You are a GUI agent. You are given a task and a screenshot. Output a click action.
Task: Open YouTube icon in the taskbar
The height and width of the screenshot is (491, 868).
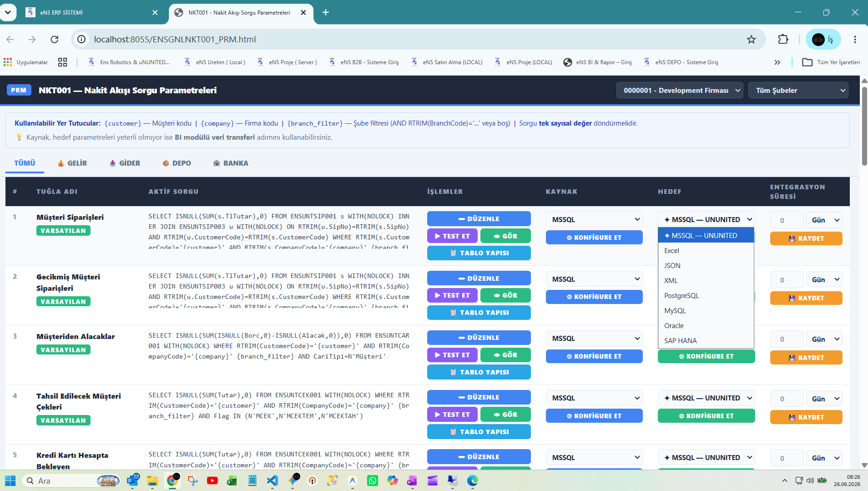[212, 481]
